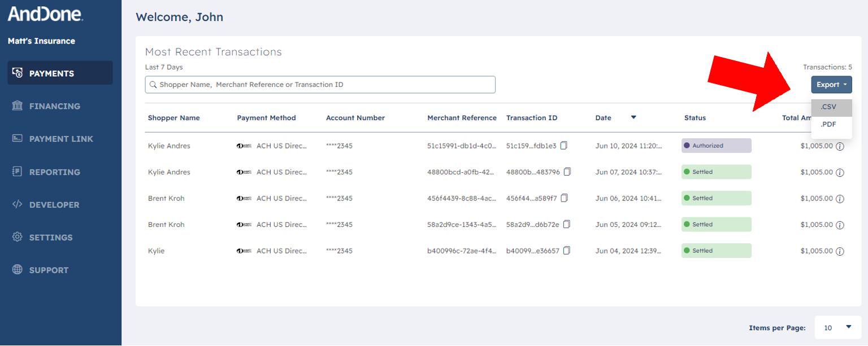Viewport: 868px width, 346px height.
Task: View info for the Authorized transaction amount
Action: 840,146
